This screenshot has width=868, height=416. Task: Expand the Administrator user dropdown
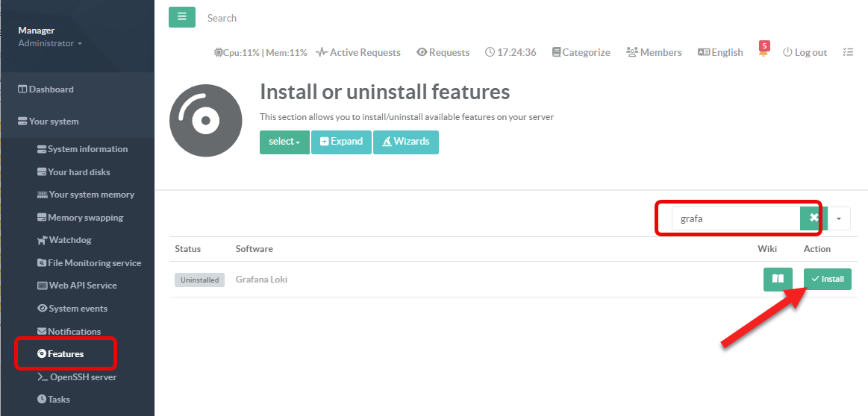(x=50, y=43)
